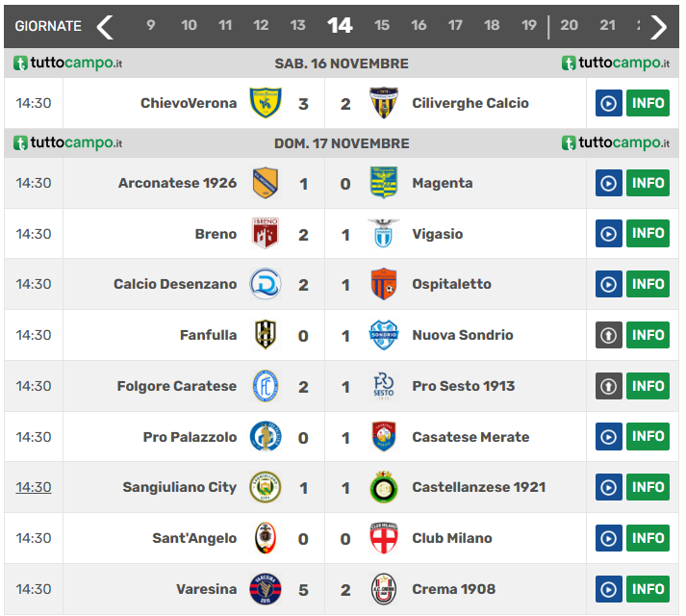Click the ChievoVerona team crest
Viewport: 686px width, 616px height.
pos(266,103)
